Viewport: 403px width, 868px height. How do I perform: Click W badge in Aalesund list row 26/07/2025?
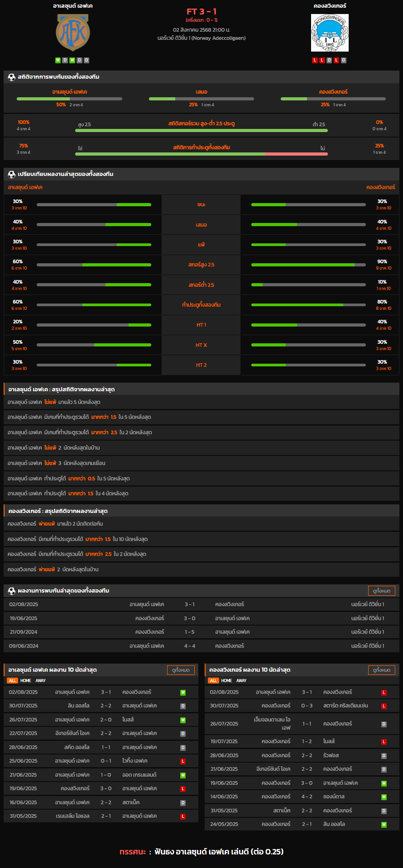coord(183,720)
